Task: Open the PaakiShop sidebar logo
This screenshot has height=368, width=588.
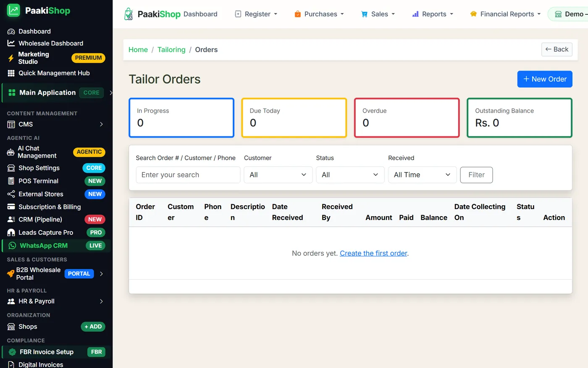Action: tap(39, 11)
